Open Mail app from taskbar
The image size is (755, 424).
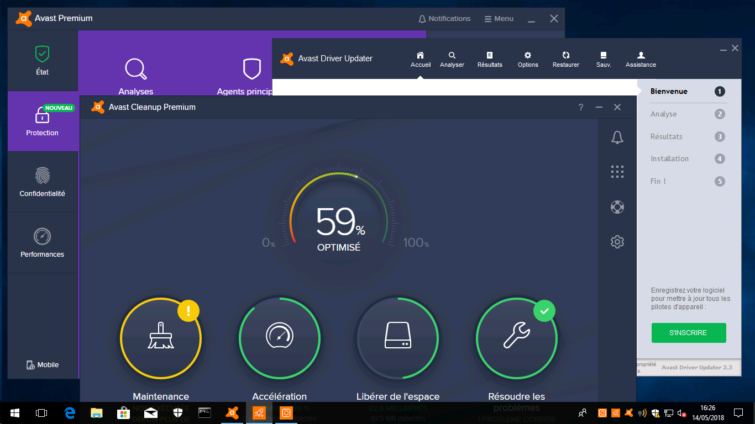click(151, 413)
